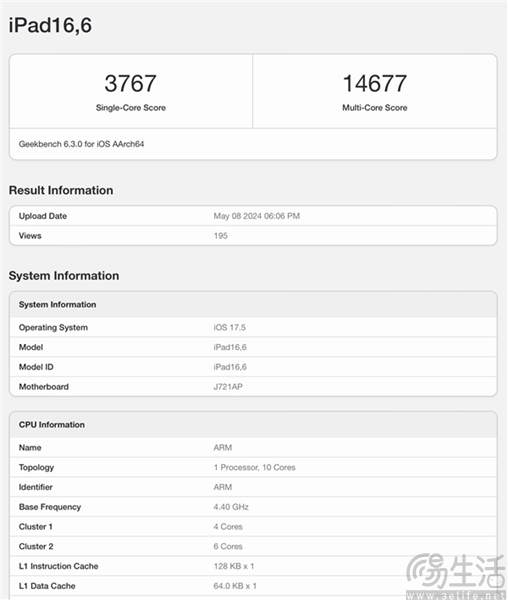Click the Operating System label
The width and height of the screenshot is (508, 600).
point(53,328)
